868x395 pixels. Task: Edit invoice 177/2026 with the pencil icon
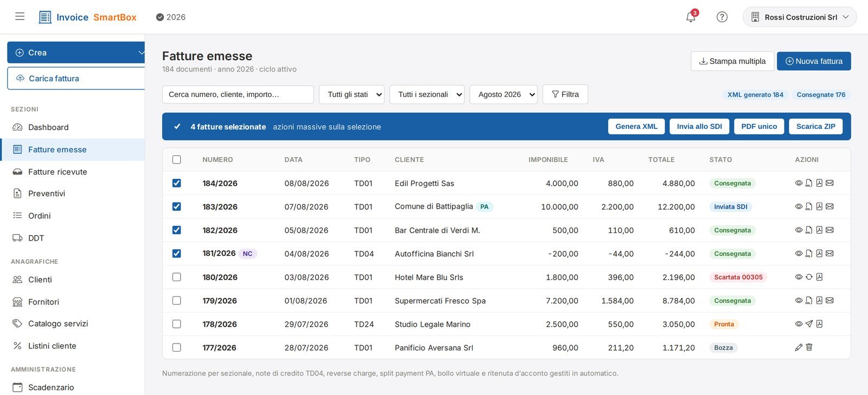[799, 347]
